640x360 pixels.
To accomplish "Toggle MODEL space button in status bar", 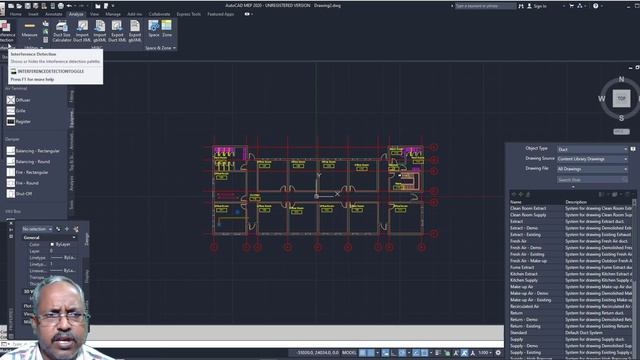I will pyautogui.click(x=349, y=353).
